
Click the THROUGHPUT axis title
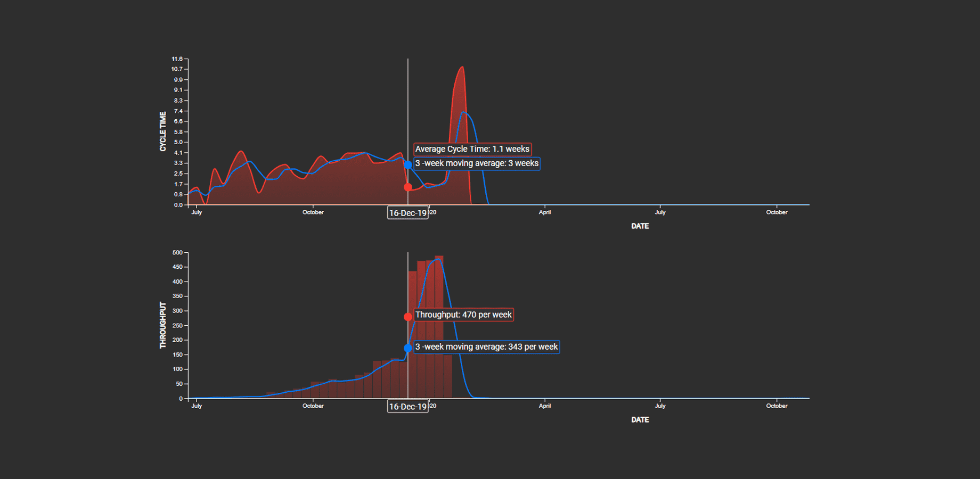[163, 326]
